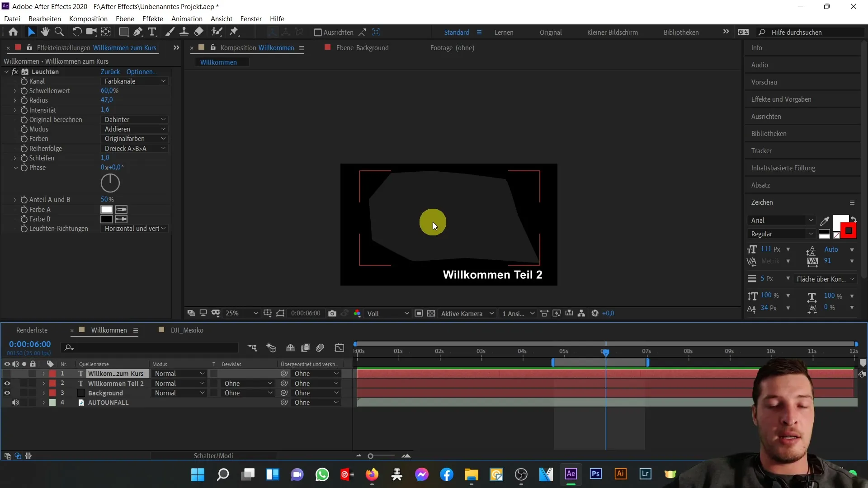Toggle visibility of Background layer
This screenshot has width=868, height=488.
tap(7, 393)
